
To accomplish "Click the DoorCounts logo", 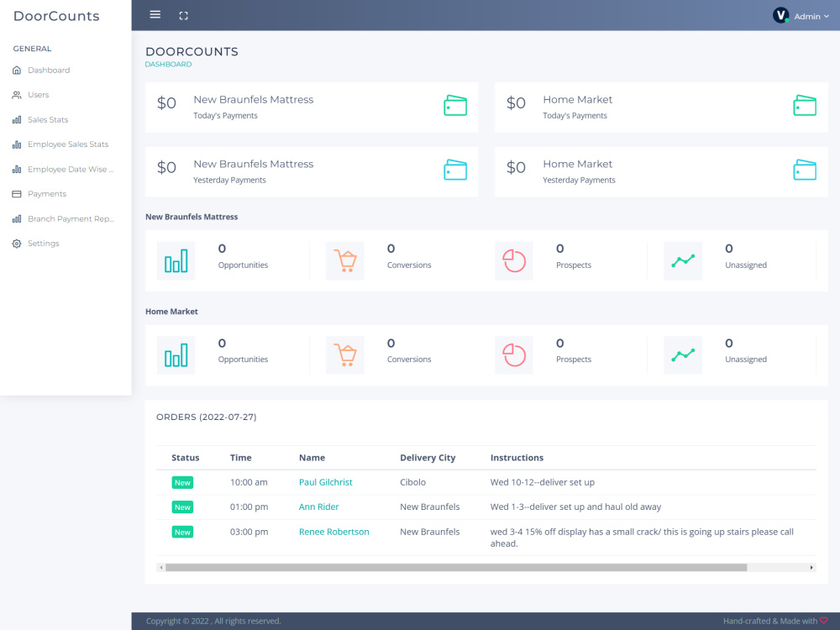I will pyautogui.click(x=56, y=16).
